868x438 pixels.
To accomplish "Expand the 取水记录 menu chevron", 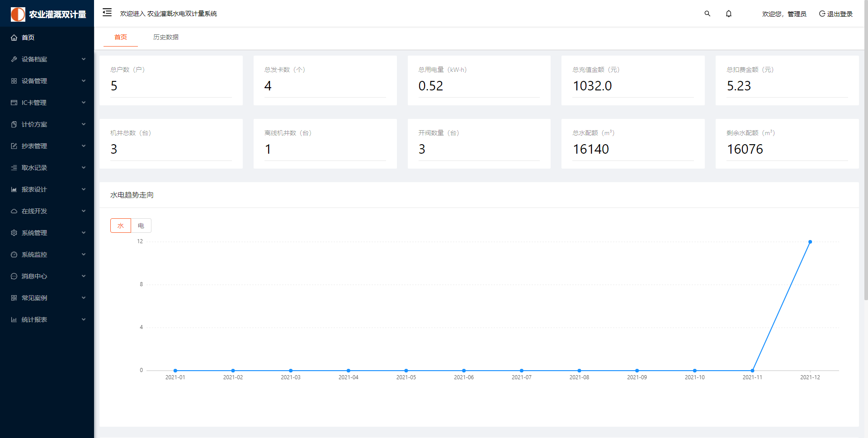I will (x=84, y=168).
